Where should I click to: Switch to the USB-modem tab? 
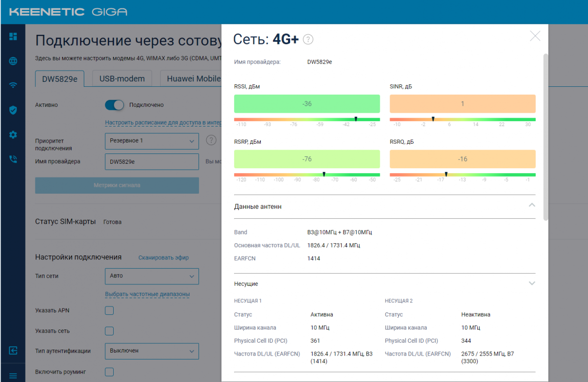tap(122, 78)
